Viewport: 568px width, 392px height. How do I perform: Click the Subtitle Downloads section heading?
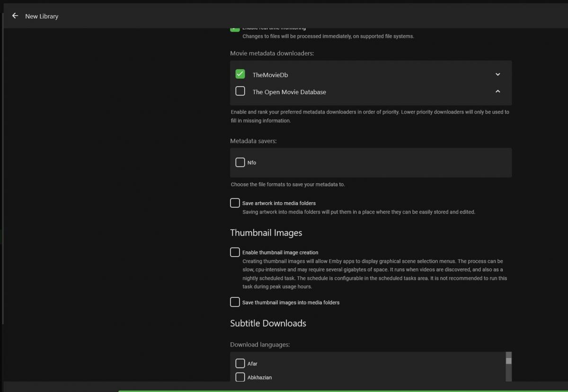pos(268,323)
